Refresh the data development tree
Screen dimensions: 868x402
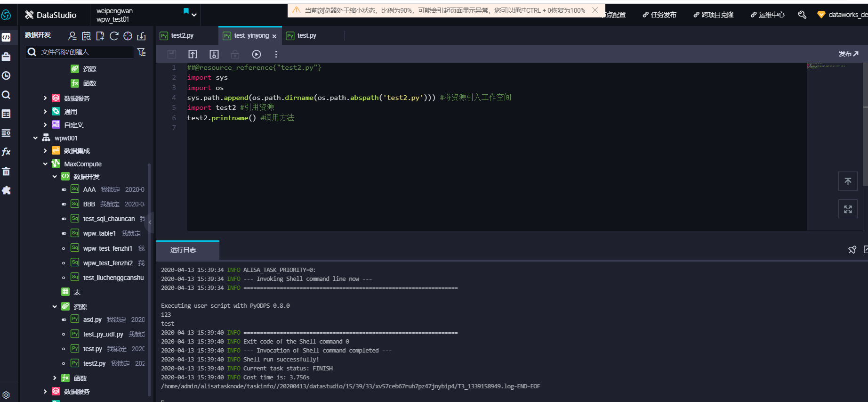click(x=114, y=36)
